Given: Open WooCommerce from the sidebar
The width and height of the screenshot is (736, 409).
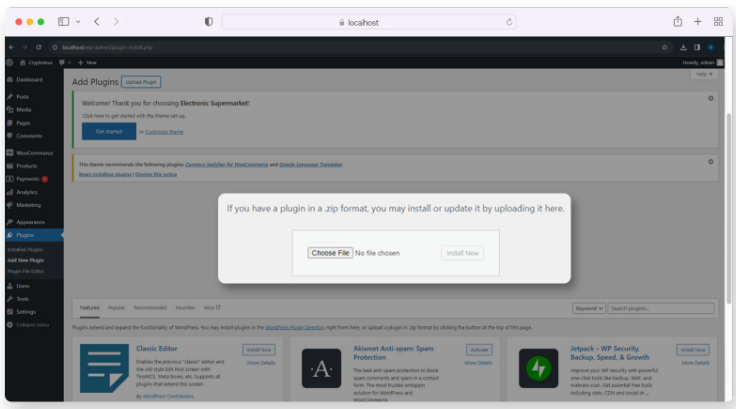Looking at the screenshot, I should 9,152.
